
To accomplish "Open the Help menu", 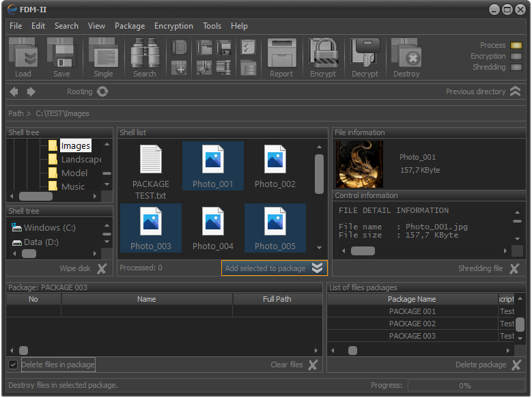I will coord(239,26).
